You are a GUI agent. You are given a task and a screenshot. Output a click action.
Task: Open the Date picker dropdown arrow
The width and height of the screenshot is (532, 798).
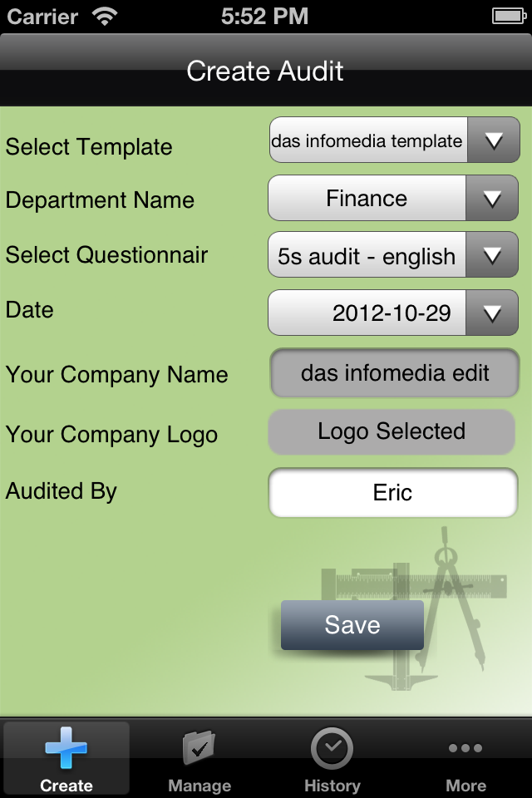point(492,313)
